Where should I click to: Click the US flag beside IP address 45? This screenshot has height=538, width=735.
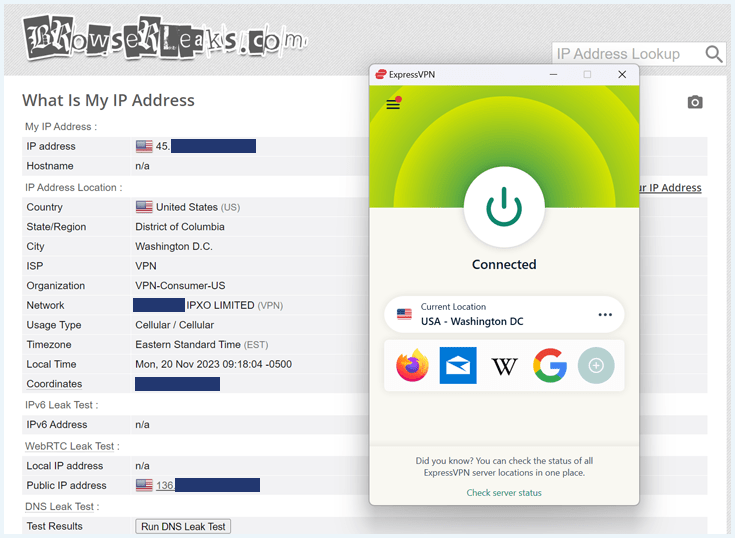pyautogui.click(x=144, y=146)
